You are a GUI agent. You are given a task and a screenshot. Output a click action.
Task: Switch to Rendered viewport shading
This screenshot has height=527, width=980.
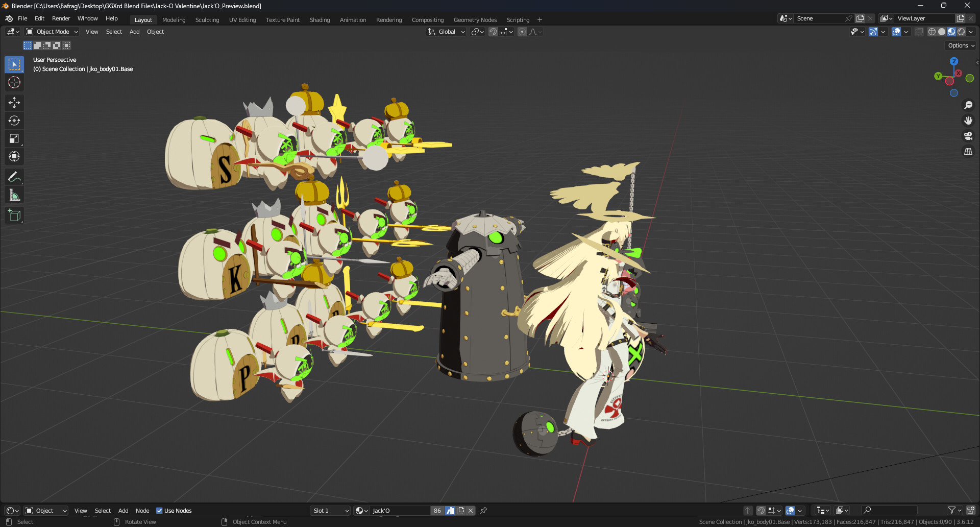click(x=962, y=31)
